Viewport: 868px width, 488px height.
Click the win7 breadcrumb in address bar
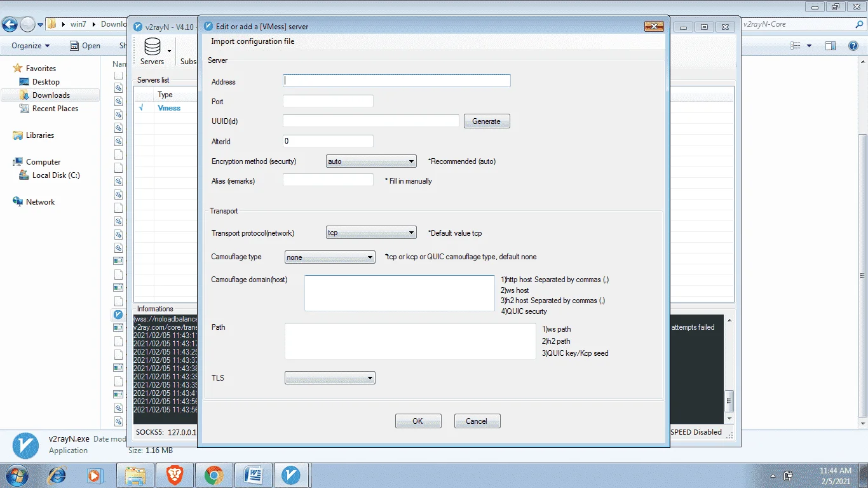[x=78, y=24]
